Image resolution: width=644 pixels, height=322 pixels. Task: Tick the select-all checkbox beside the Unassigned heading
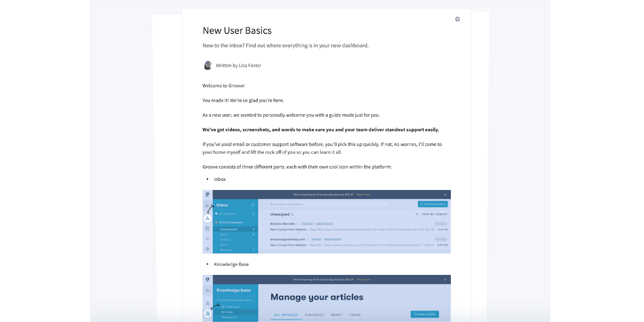tap(265, 214)
